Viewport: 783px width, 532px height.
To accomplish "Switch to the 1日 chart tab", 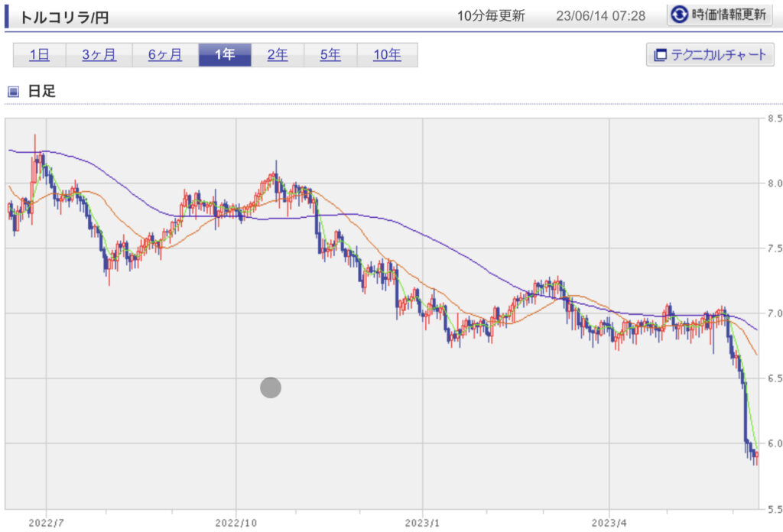I will tap(39, 55).
